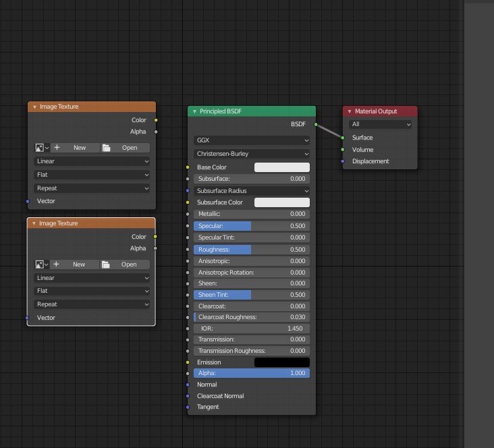Click the Surface input socket on Material Output
Viewport: 494px width, 448px height.
click(x=343, y=138)
